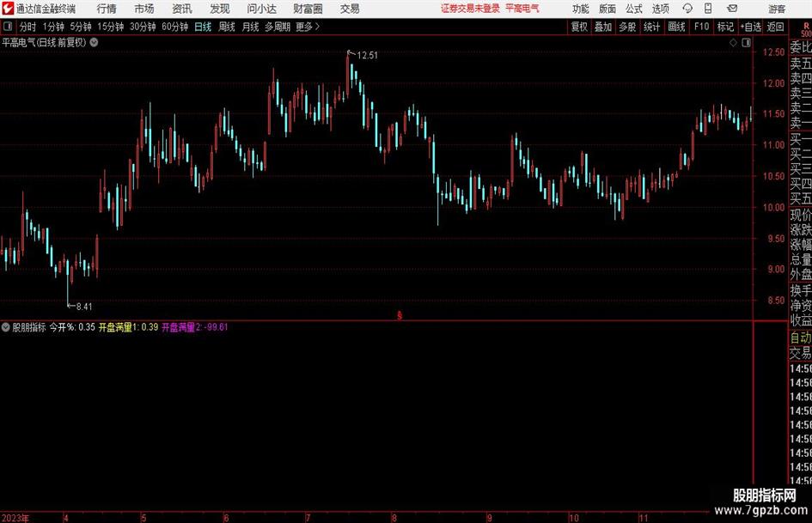Click the 平高电气 red title label
The image size is (812, 523).
click(522, 9)
